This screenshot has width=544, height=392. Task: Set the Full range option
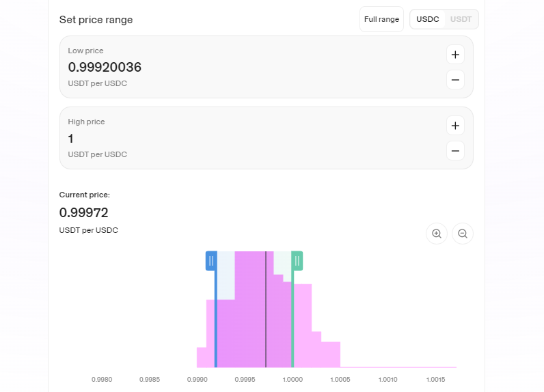381,19
